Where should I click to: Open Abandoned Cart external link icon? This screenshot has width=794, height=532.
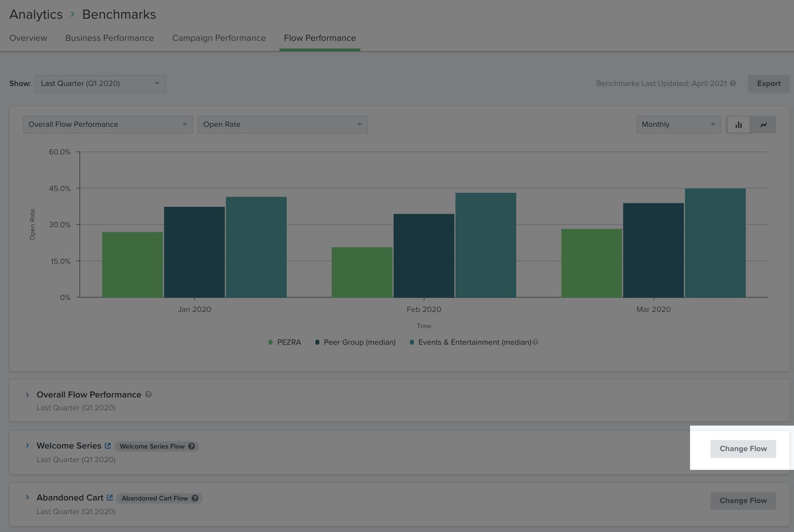tap(110, 498)
